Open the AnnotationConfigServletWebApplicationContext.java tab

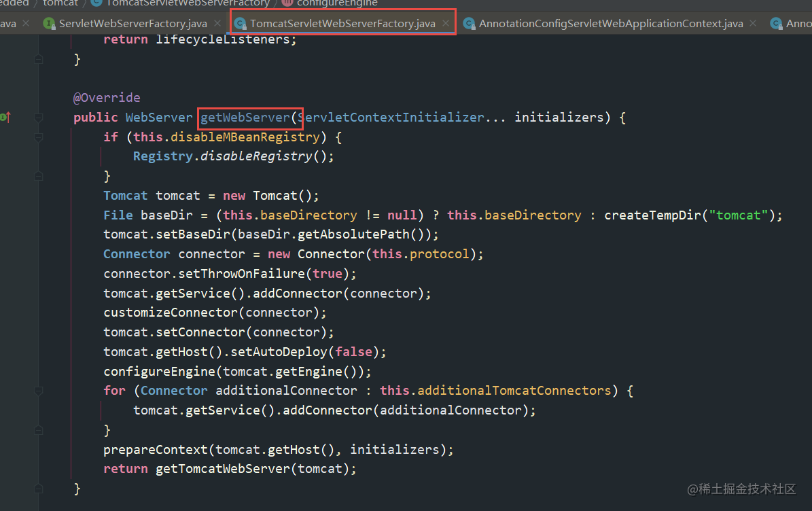[x=611, y=23]
